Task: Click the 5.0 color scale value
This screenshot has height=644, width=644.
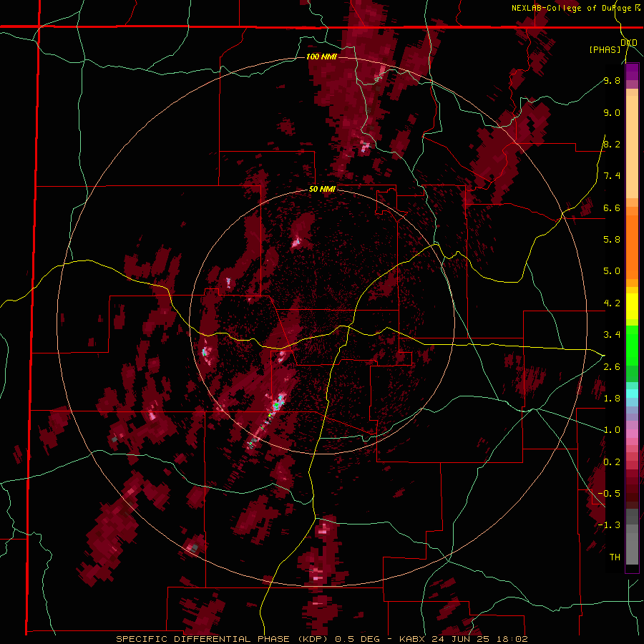Action: click(612, 271)
